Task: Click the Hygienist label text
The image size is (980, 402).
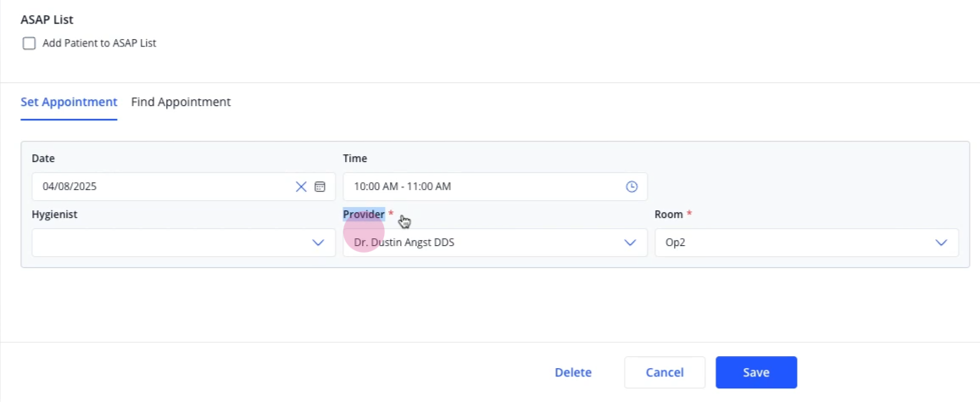Action: (54, 215)
